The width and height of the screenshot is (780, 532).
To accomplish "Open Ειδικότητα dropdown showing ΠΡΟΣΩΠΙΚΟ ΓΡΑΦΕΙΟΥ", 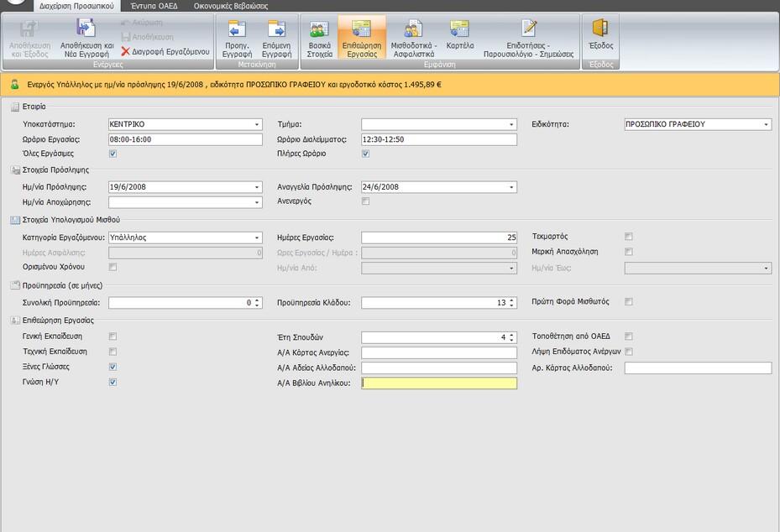I will pyautogui.click(x=766, y=124).
